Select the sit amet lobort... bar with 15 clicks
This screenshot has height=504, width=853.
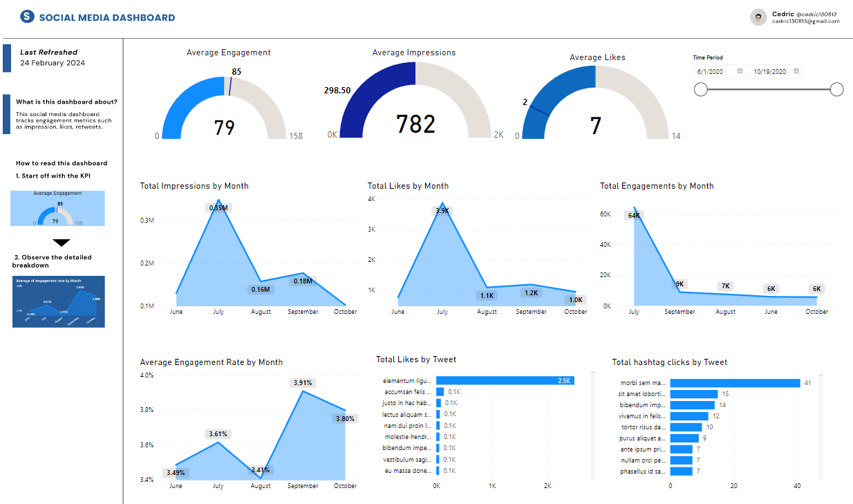click(x=695, y=394)
